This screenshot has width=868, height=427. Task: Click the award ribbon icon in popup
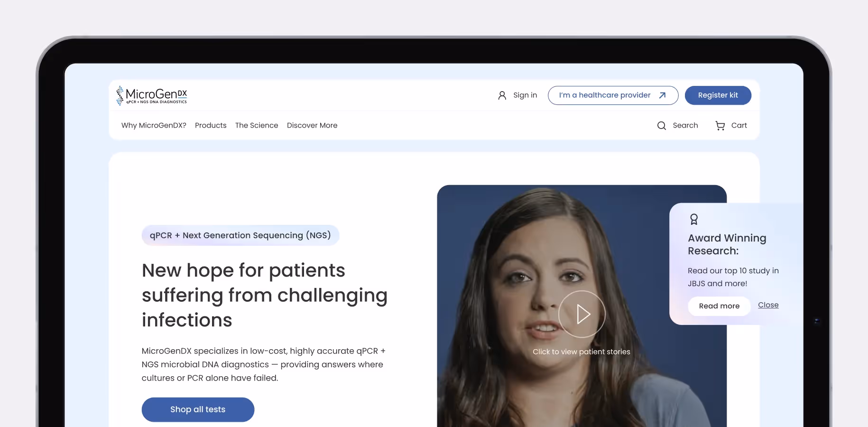pyautogui.click(x=694, y=219)
